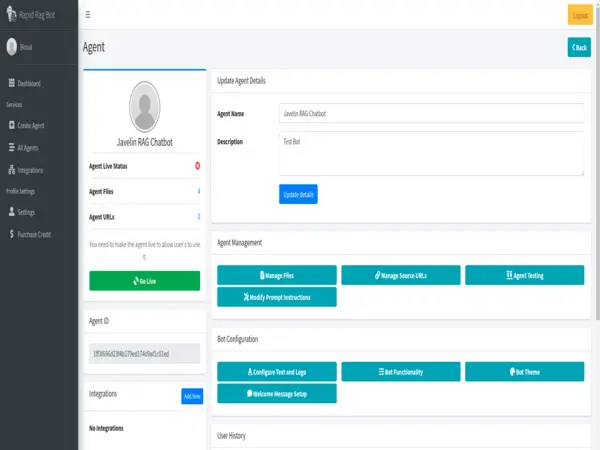Open Create Agent in the sidebar
Image resolution: width=600 pixels, height=450 pixels.
[30, 125]
